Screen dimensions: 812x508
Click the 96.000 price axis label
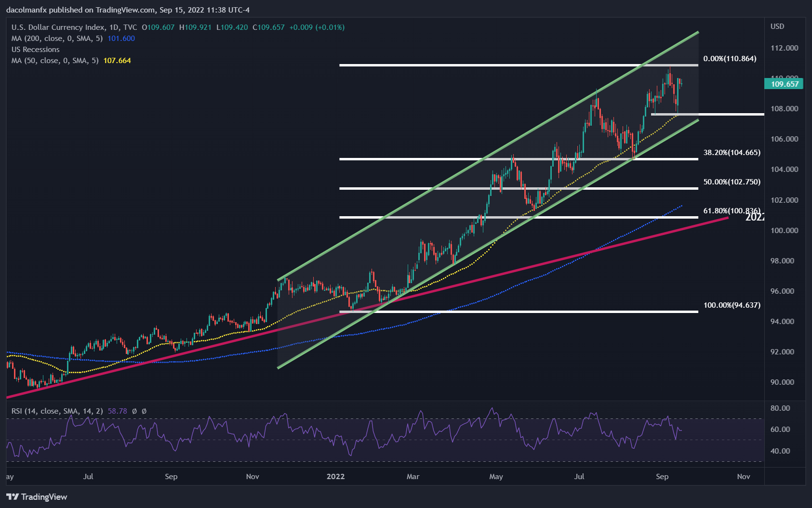point(782,291)
